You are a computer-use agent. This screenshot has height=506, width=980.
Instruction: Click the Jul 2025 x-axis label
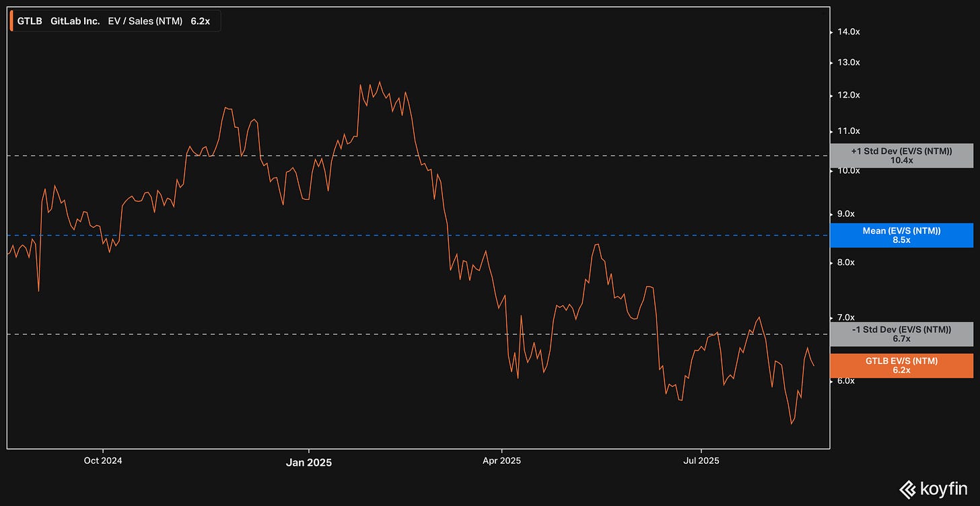[701, 461]
